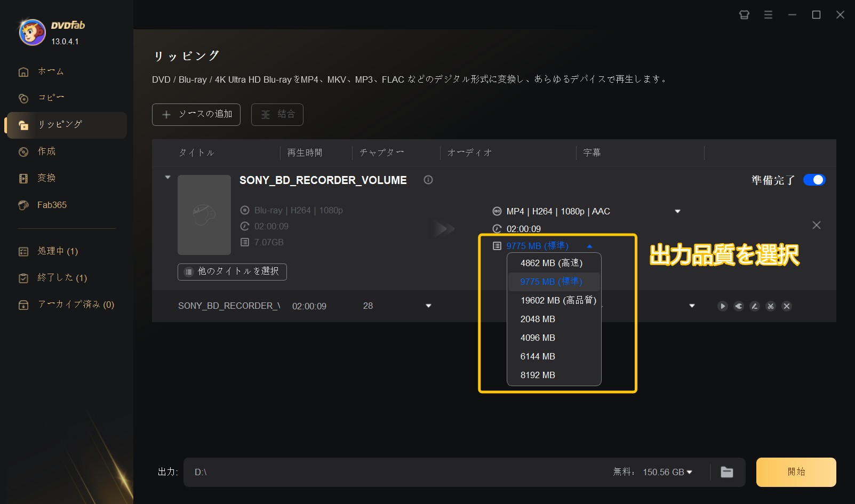Collapse the SONY_BD_RECORDER_VOLUME title row

(167, 177)
